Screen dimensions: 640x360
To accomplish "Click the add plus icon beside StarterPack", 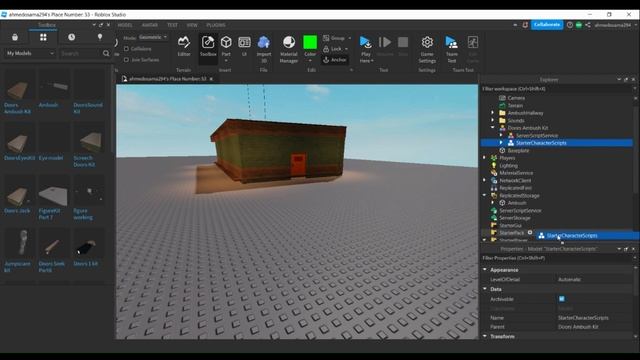I will pos(530,232).
